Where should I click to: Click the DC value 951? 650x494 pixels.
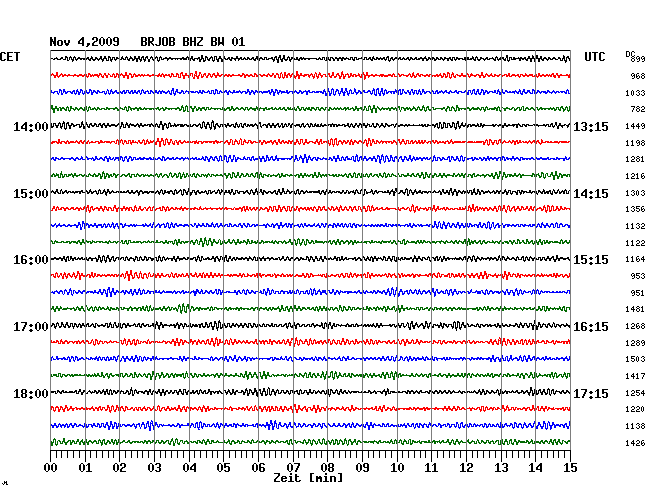coord(638,293)
